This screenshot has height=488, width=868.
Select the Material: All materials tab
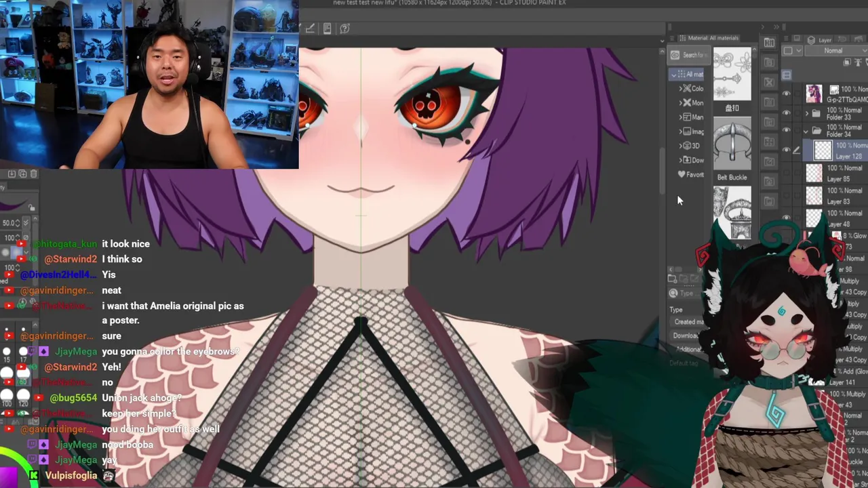point(709,38)
